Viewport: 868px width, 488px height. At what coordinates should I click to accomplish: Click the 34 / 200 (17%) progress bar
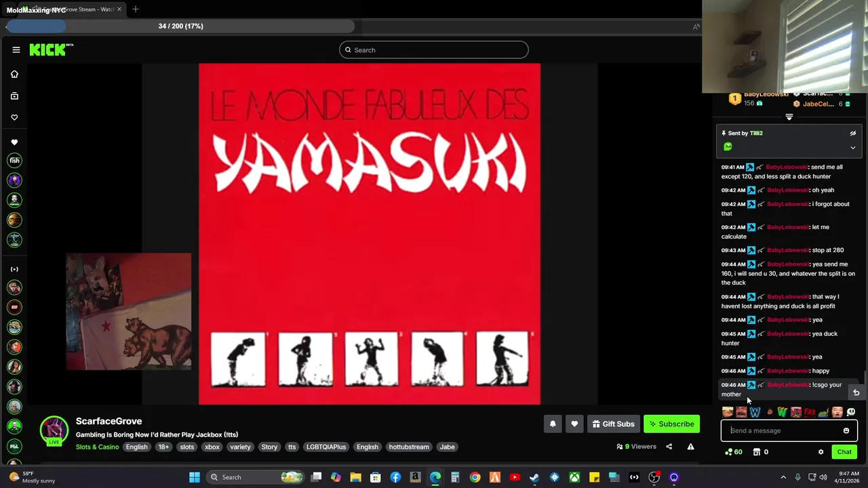point(180,26)
